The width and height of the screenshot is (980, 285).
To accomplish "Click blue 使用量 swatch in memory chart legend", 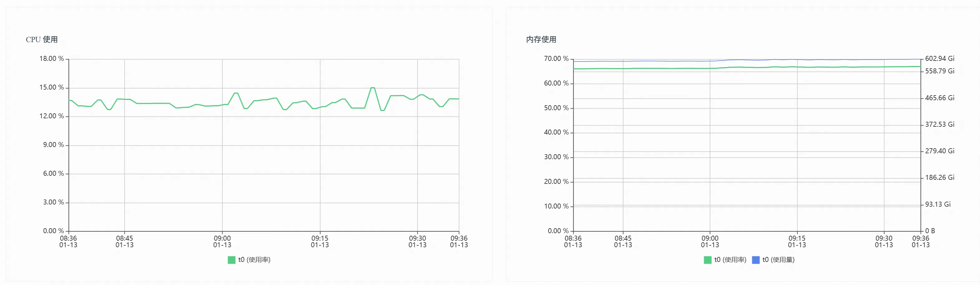I will click(756, 260).
